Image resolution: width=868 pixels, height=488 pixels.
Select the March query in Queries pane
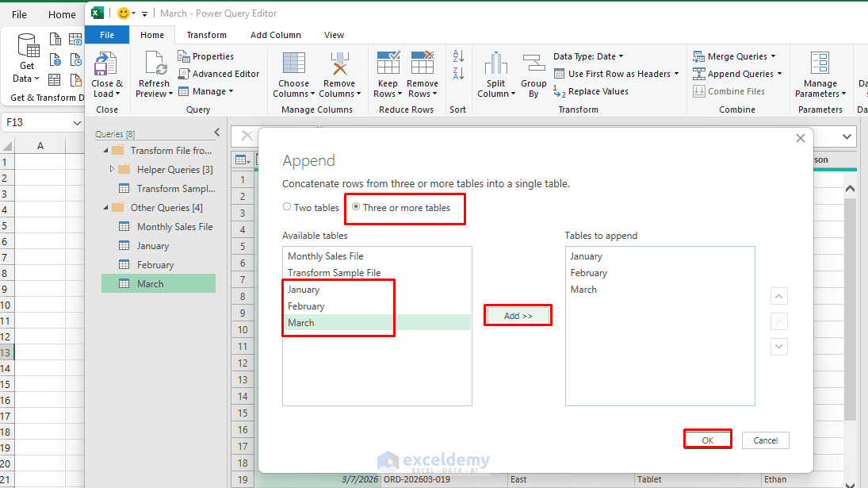pyautogui.click(x=159, y=283)
